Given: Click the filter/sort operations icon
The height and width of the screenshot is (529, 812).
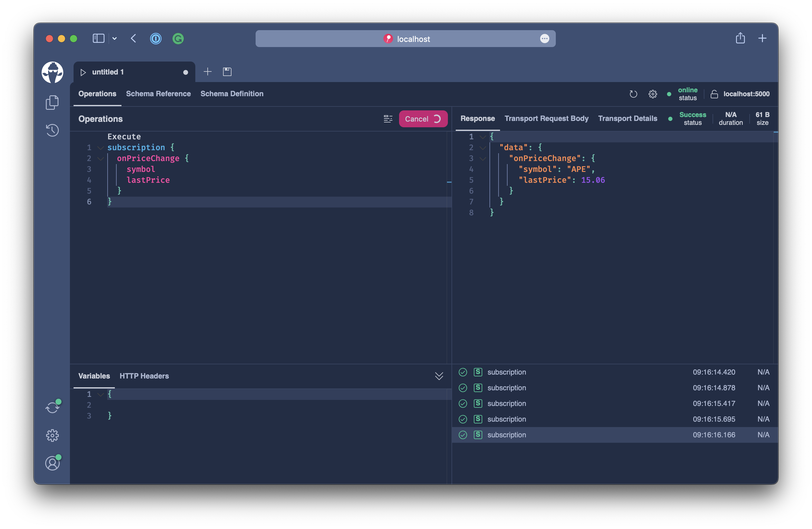Looking at the screenshot, I should (x=388, y=119).
